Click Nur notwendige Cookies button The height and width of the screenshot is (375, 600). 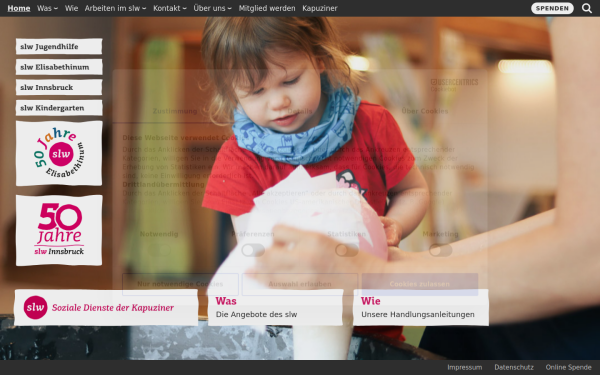pyautogui.click(x=180, y=284)
